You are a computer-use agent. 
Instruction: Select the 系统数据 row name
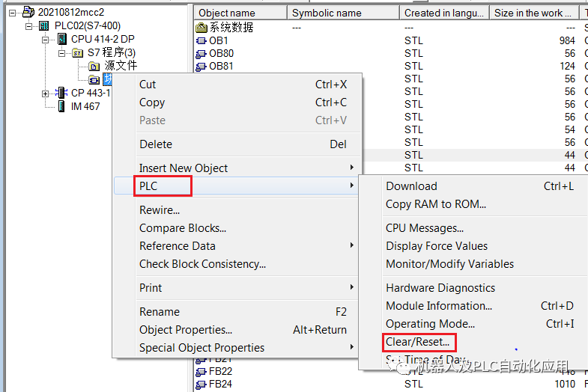point(231,28)
